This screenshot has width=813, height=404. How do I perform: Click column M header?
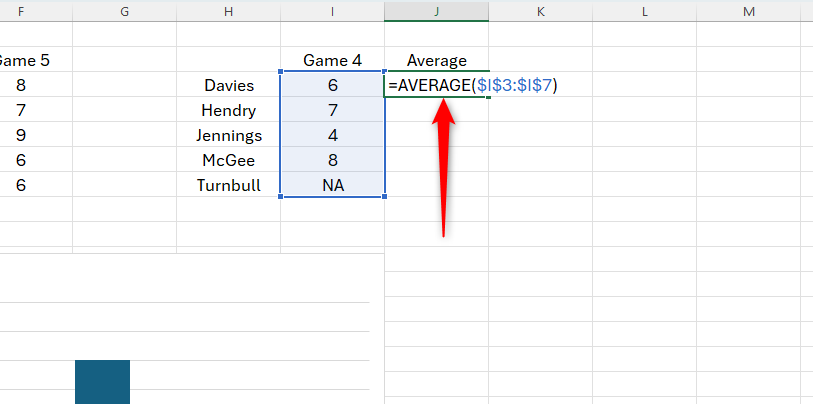tap(748, 11)
